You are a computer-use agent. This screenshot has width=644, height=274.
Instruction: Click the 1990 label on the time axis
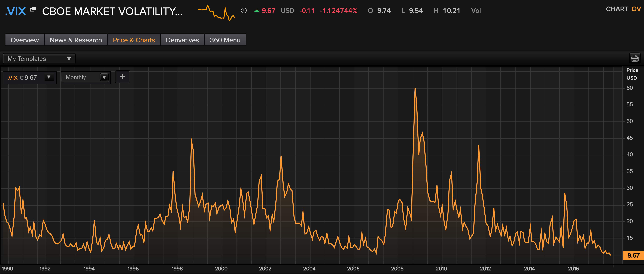click(8, 269)
